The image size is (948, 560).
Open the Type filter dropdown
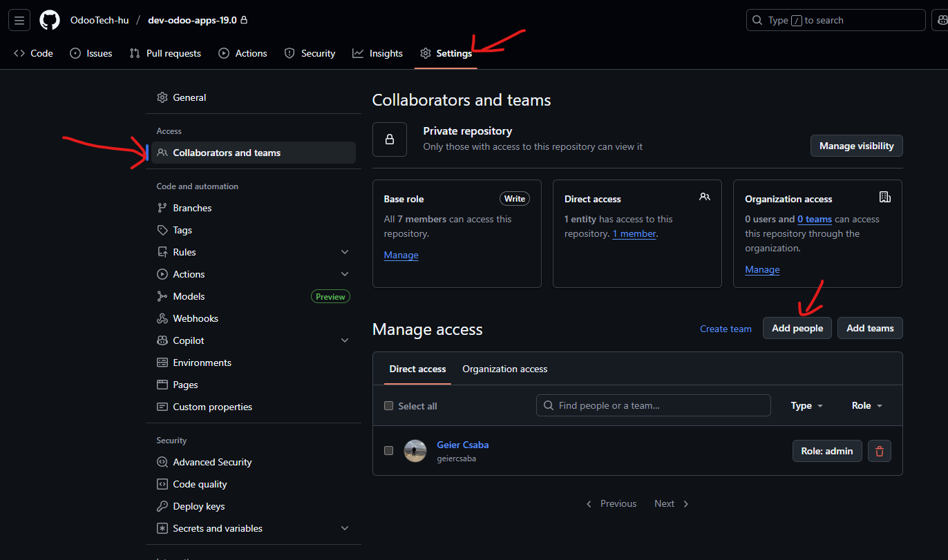(806, 406)
